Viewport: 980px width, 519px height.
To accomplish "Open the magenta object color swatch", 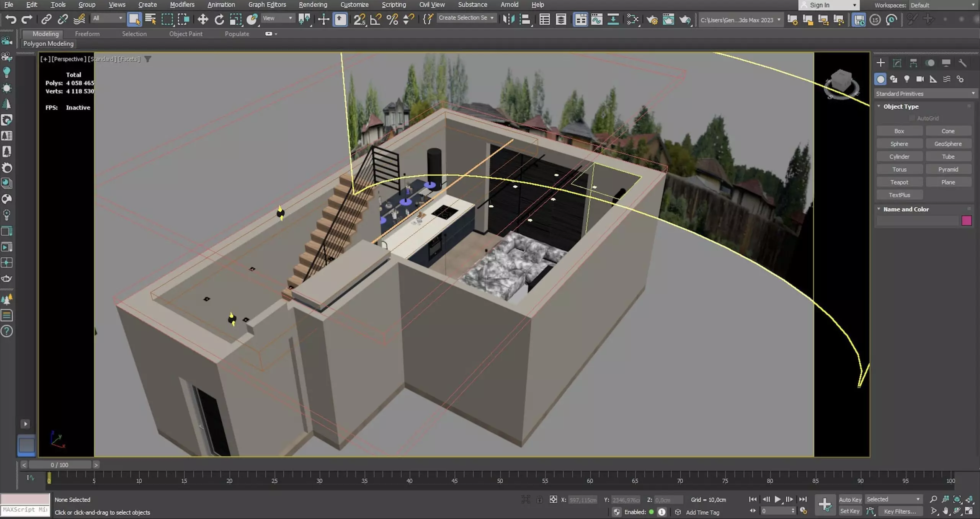I will click(966, 220).
